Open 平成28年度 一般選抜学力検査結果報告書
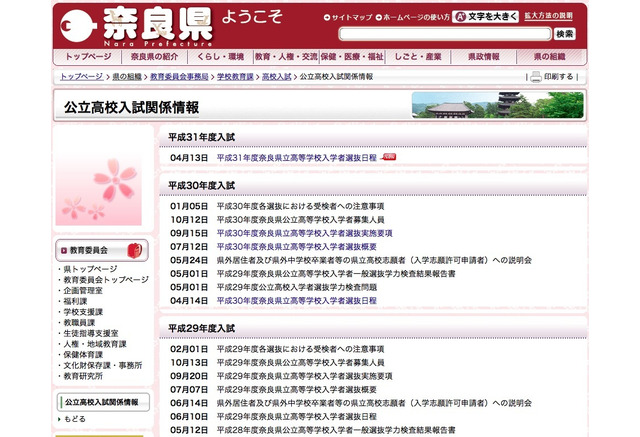Viewport: 640px width, 437px height. [x=336, y=430]
